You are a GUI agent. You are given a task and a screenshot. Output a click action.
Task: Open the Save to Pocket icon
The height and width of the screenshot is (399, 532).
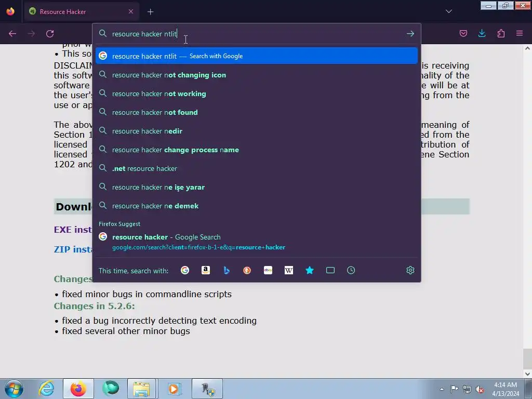[x=463, y=33]
